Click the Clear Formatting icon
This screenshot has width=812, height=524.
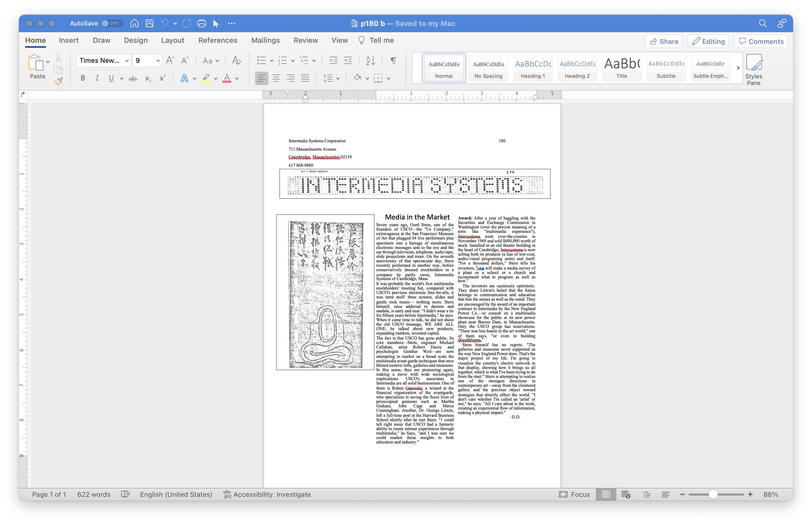click(236, 61)
